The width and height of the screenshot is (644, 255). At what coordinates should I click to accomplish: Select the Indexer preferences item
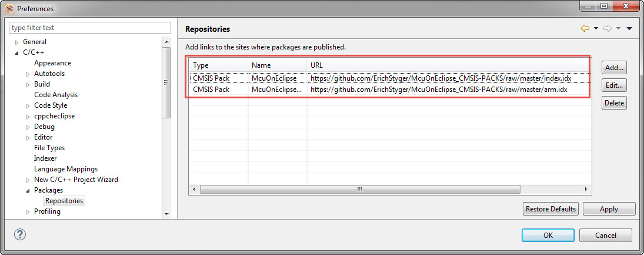click(45, 158)
